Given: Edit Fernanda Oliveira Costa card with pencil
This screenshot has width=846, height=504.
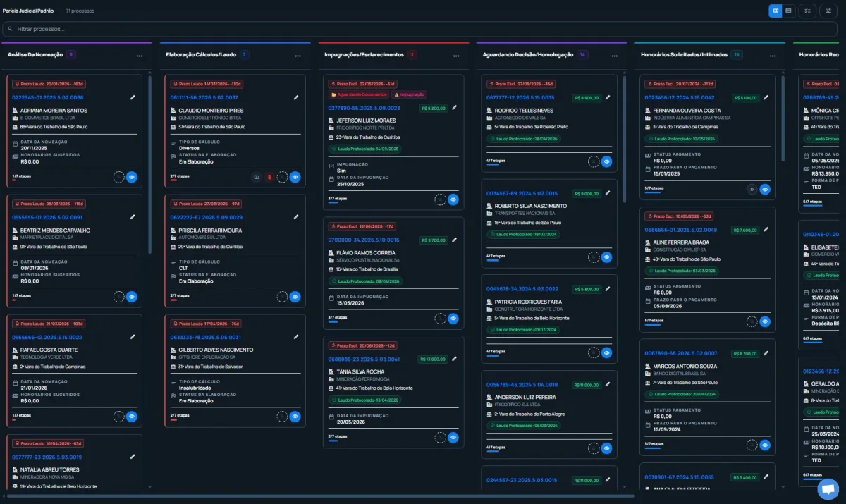Looking at the screenshot, I should 766,97.
